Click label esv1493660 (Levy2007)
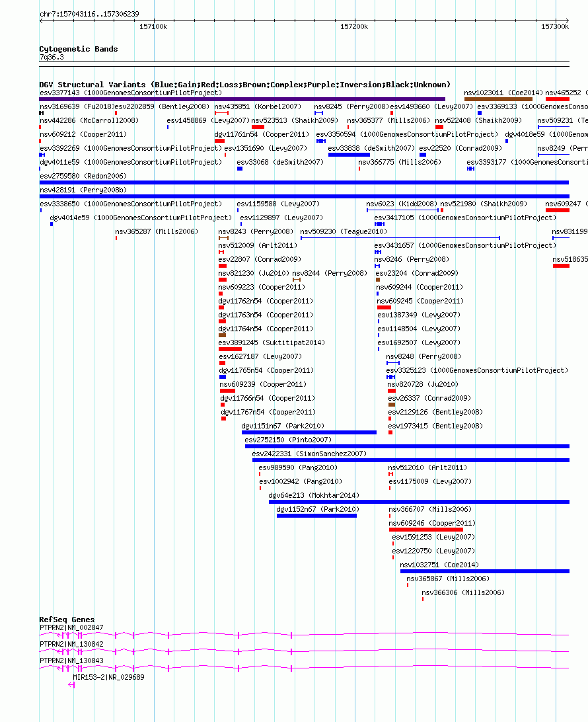Viewport: 588px width, 722px height. pyautogui.click(x=431, y=106)
